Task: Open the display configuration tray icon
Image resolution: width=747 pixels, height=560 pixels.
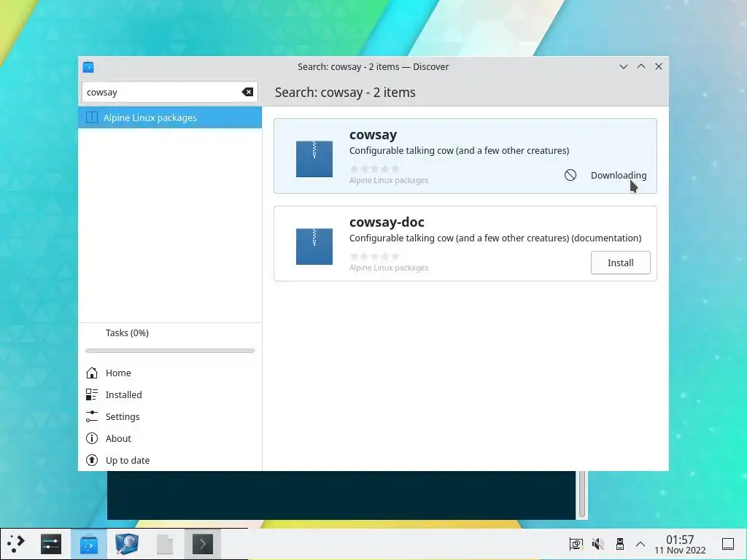Action: coord(576,544)
